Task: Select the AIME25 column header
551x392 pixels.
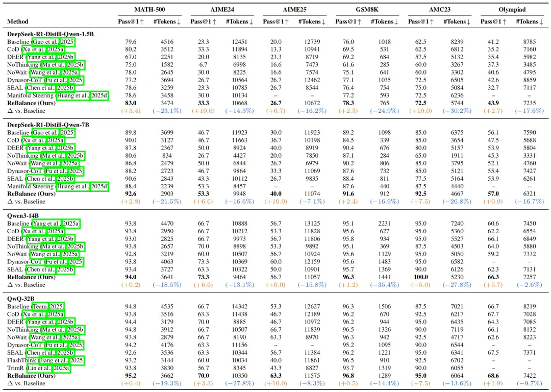Action: 294,10
